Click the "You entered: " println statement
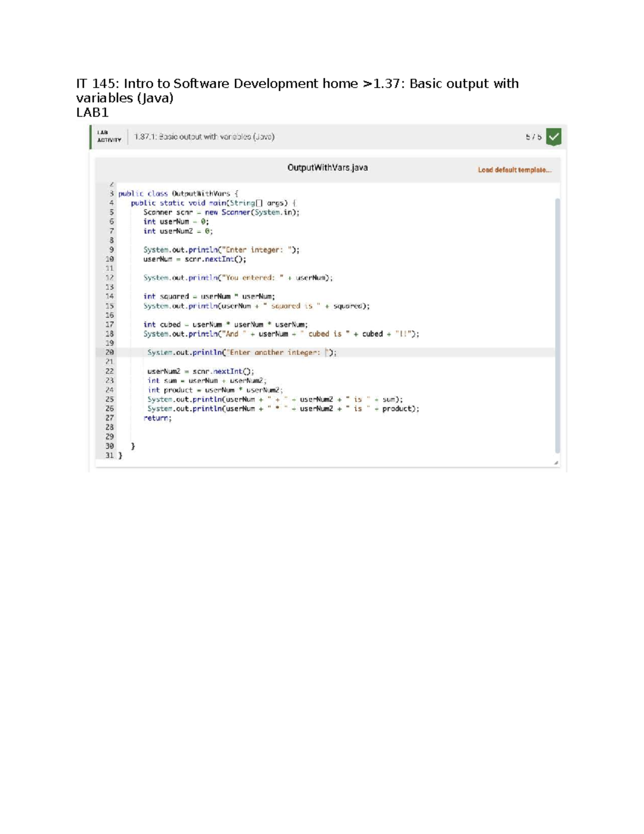 point(238,278)
